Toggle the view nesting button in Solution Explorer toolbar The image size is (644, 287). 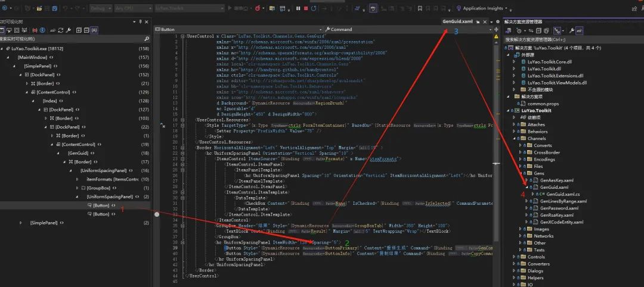pos(557,30)
